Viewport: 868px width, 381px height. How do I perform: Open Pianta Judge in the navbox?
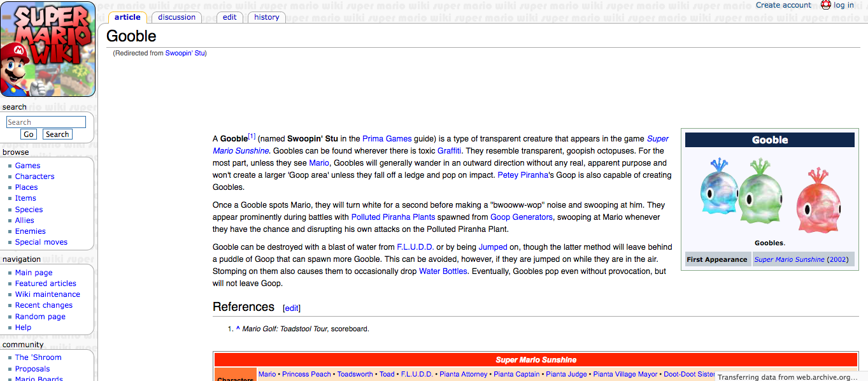click(x=567, y=374)
